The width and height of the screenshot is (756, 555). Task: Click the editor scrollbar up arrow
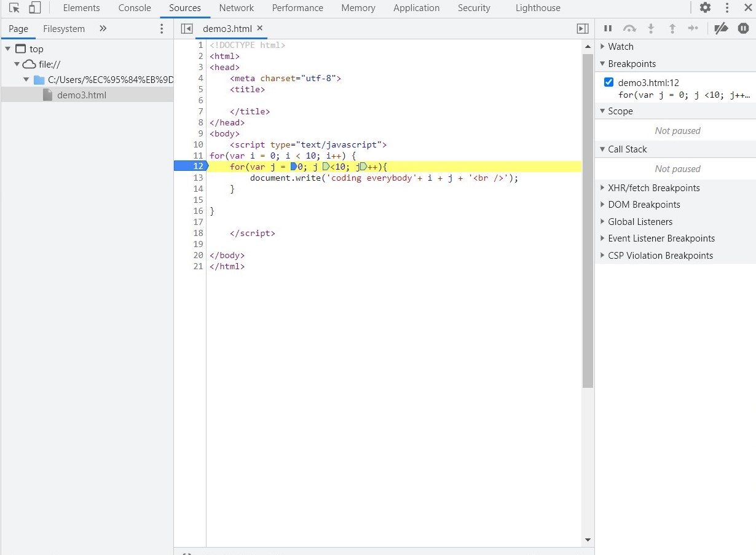click(x=588, y=47)
